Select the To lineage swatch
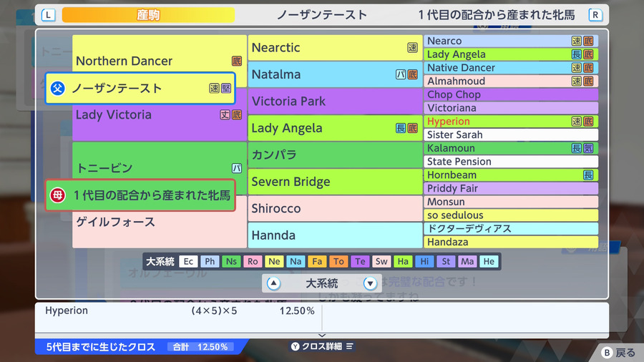644x362 pixels. coord(338,261)
